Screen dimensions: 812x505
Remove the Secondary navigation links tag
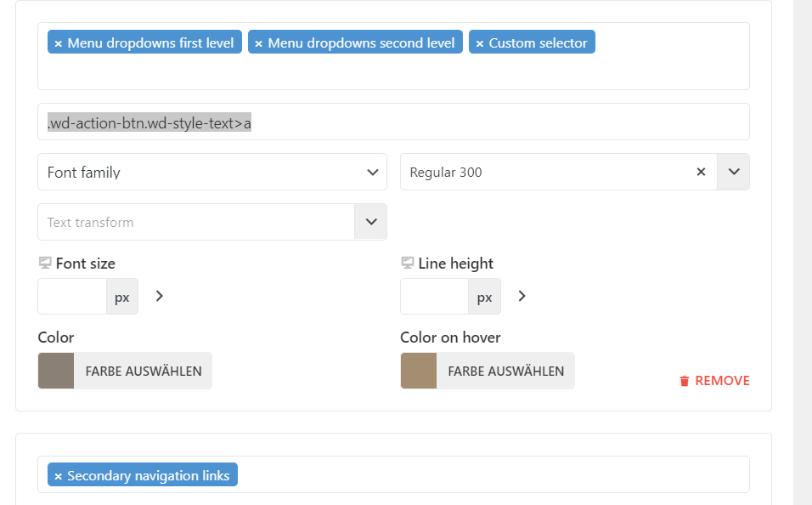[x=59, y=476]
